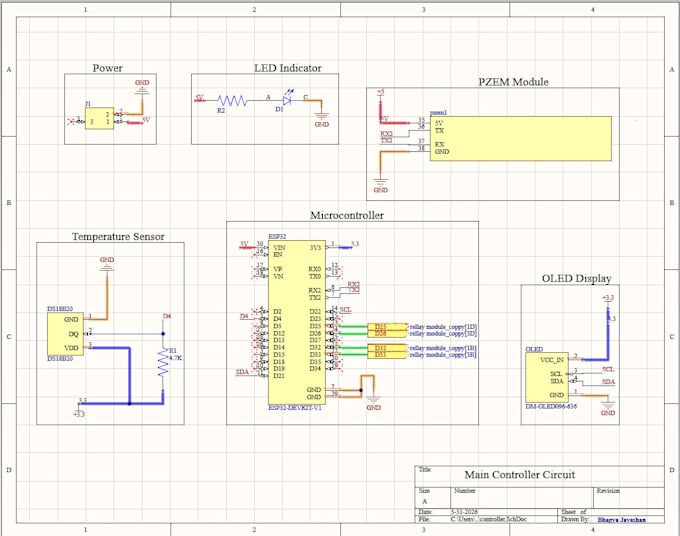Select the 'LED Indicator' block title
The height and width of the screenshot is (536, 680).
tap(288, 68)
